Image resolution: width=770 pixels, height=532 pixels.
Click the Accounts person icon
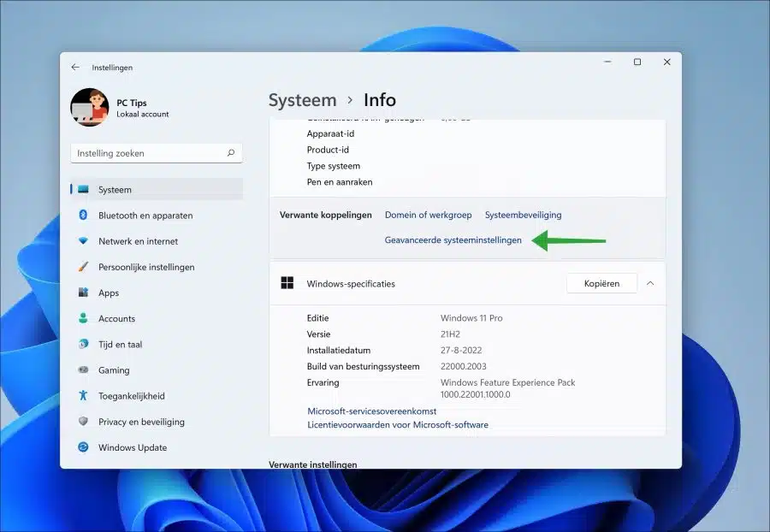tap(83, 318)
